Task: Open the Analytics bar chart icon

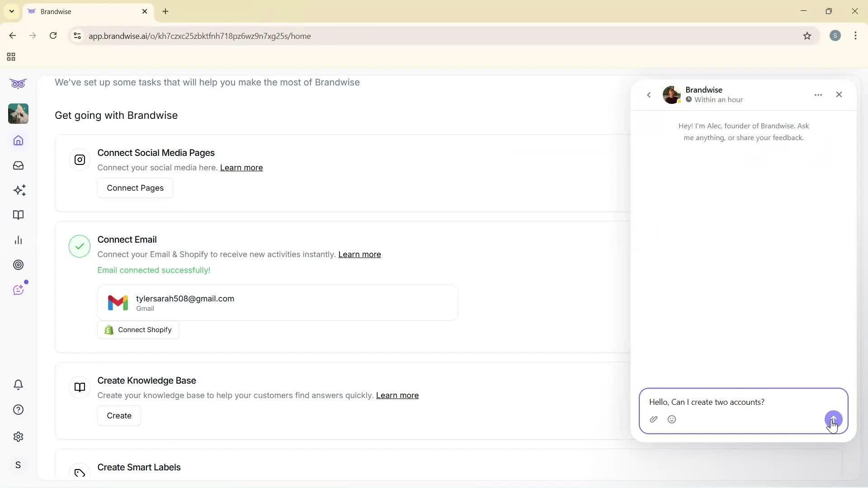Action: (18, 240)
